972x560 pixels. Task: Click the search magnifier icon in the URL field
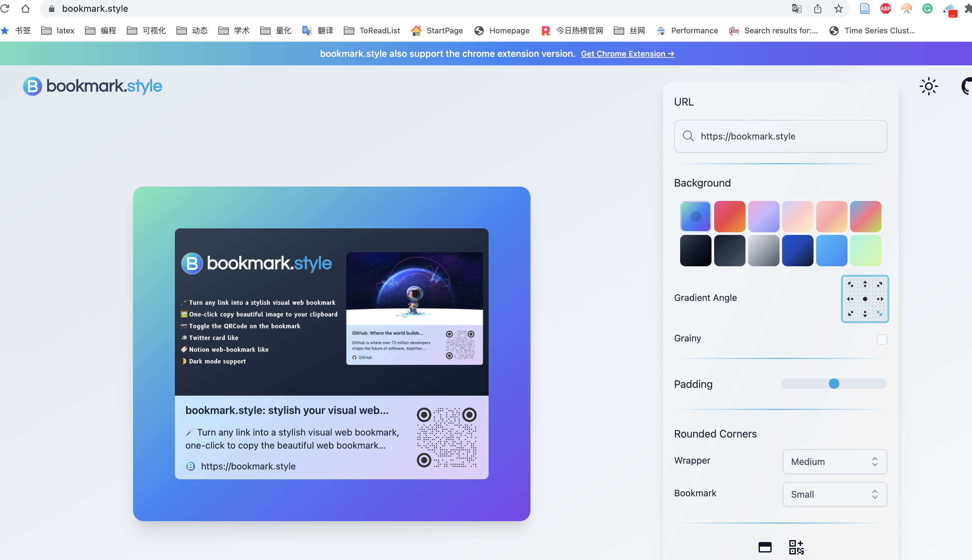tap(688, 136)
